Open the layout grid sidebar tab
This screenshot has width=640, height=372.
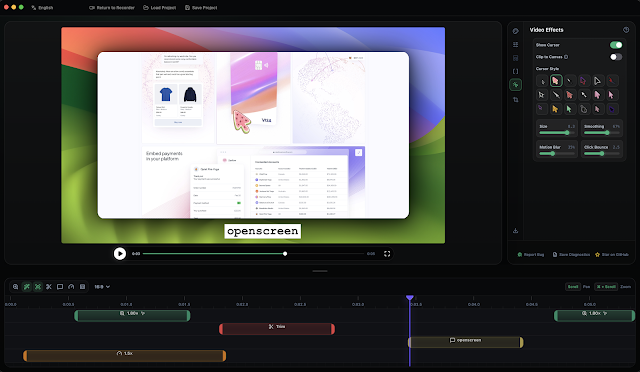pos(516,45)
